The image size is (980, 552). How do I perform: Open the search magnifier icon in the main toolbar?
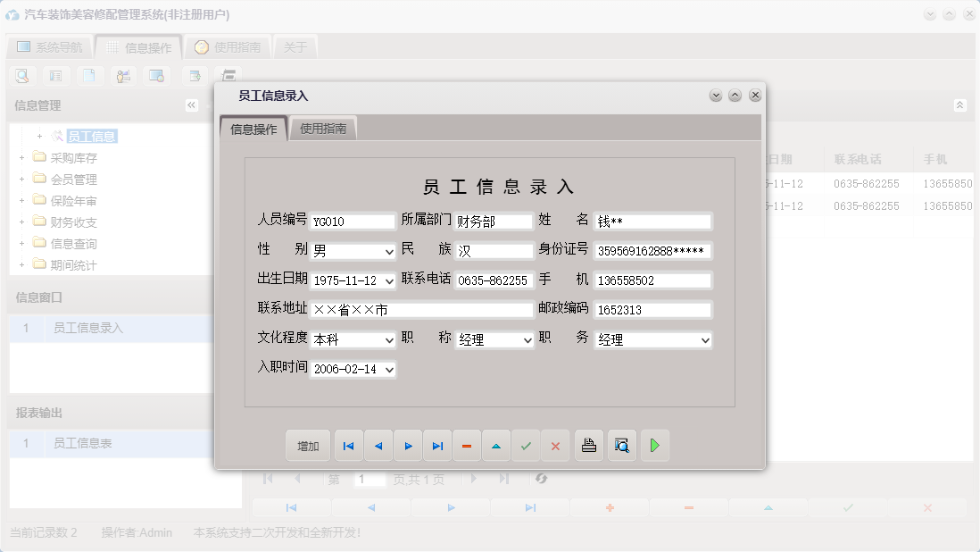tap(21, 76)
